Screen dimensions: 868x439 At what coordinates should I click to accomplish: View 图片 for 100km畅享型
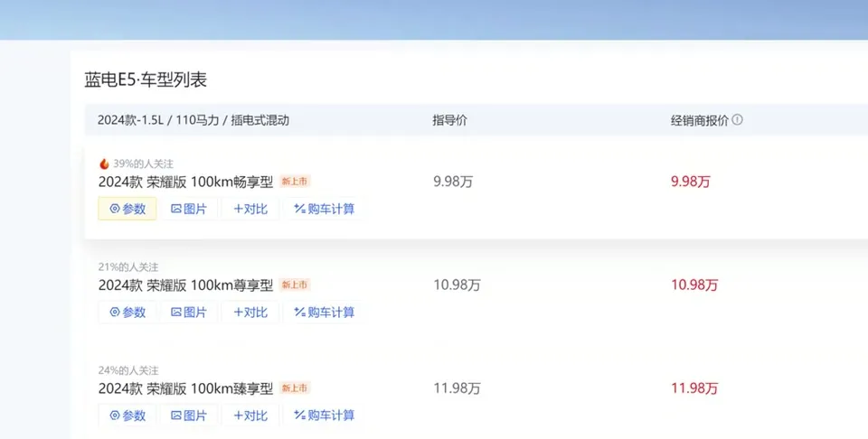click(x=189, y=209)
